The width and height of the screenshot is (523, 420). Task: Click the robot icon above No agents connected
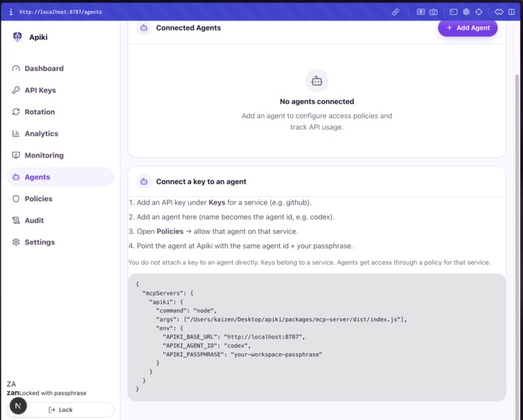pos(316,81)
